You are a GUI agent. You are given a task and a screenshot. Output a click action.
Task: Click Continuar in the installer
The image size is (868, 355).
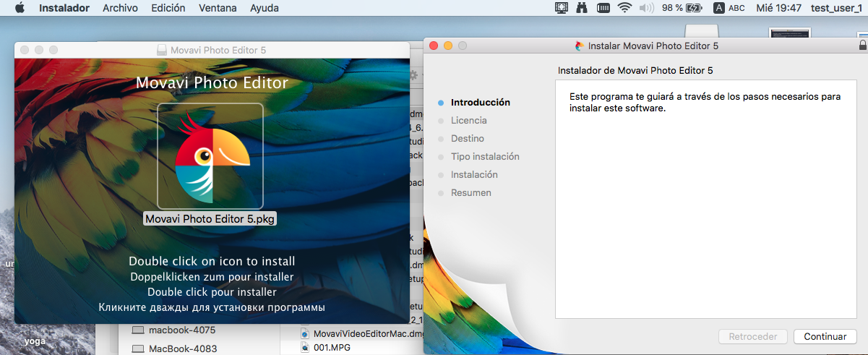pyautogui.click(x=825, y=336)
